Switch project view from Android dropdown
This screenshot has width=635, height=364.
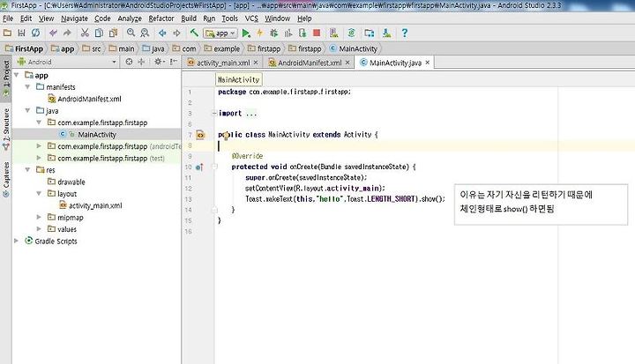[67, 62]
